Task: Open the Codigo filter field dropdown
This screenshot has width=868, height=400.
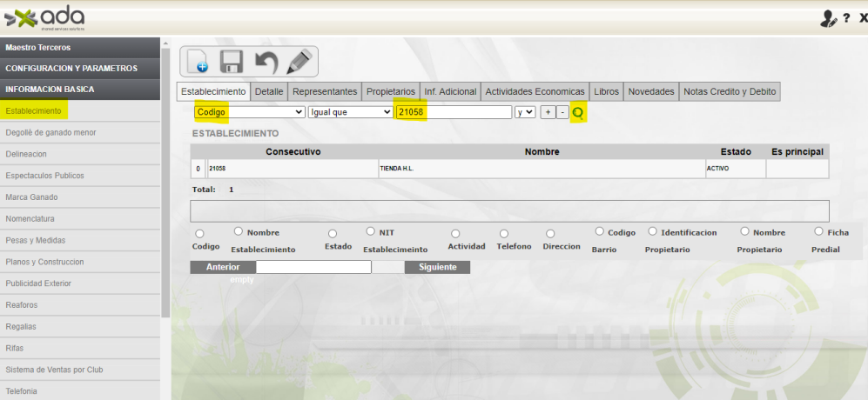Action: (x=249, y=112)
